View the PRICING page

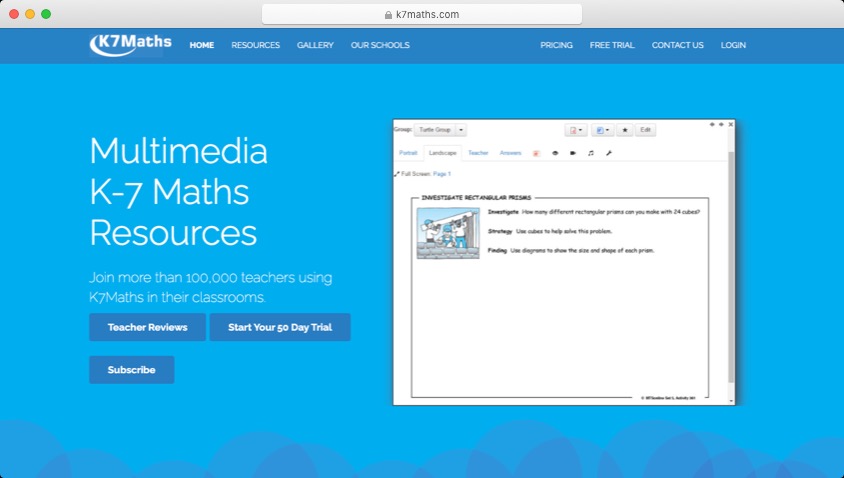[556, 45]
